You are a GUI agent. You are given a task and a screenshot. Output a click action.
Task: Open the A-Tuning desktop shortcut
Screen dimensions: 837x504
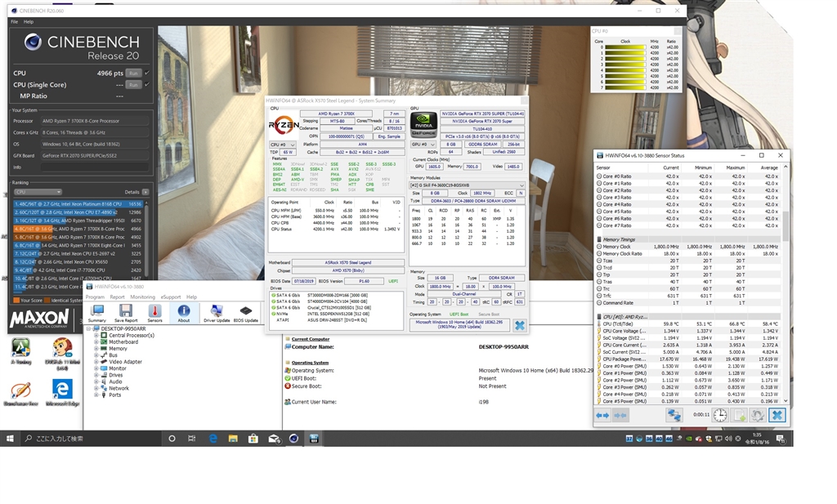click(20, 351)
